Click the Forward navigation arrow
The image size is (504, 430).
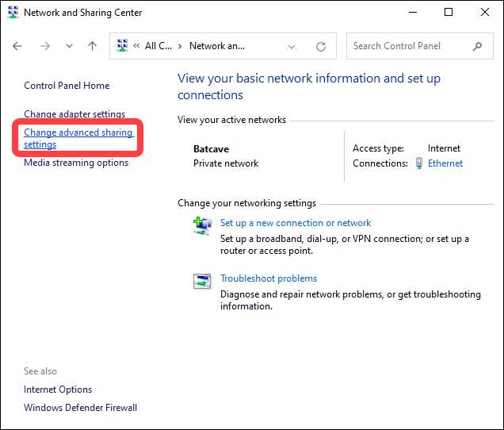click(44, 46)
